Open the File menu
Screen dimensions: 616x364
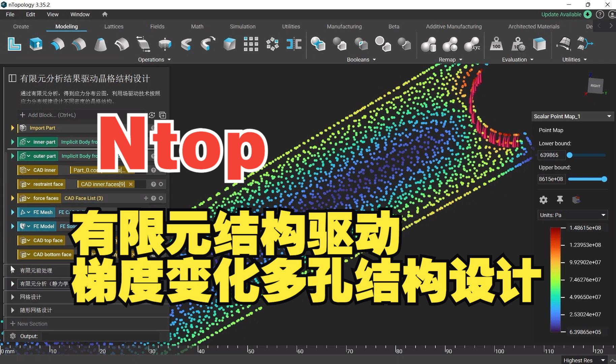10,14
